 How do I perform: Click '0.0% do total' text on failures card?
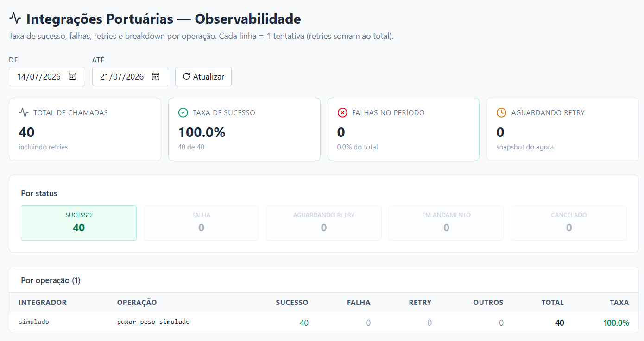(x=358, y=147)
